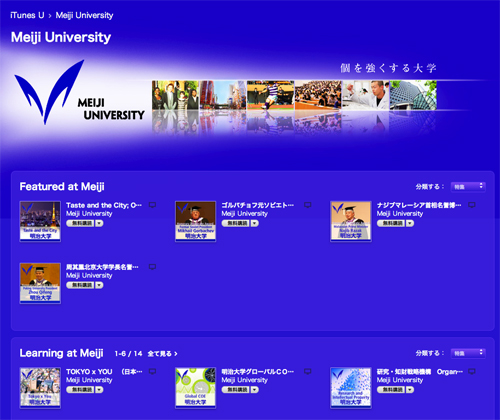The width and height of the screenshot is (500, 420).
Task: Open the Mikhail Gorbachev lecture artwork
Action: click(x=196, y=221)
